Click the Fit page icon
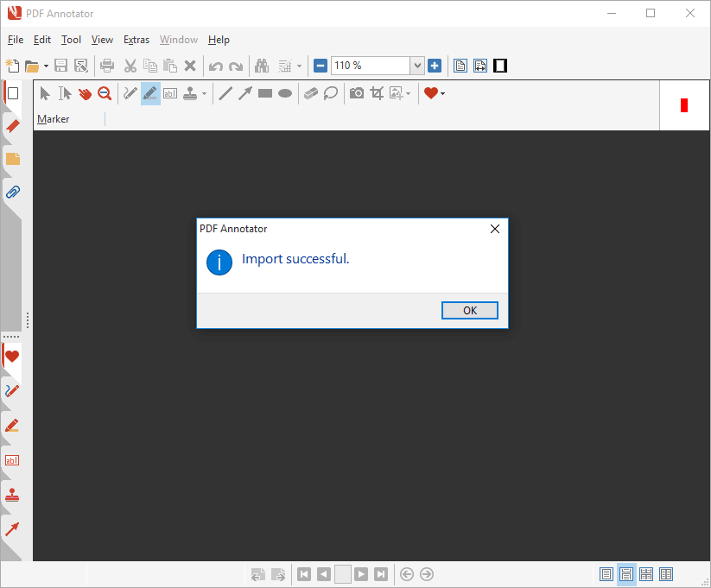 [x=460, y=66]
